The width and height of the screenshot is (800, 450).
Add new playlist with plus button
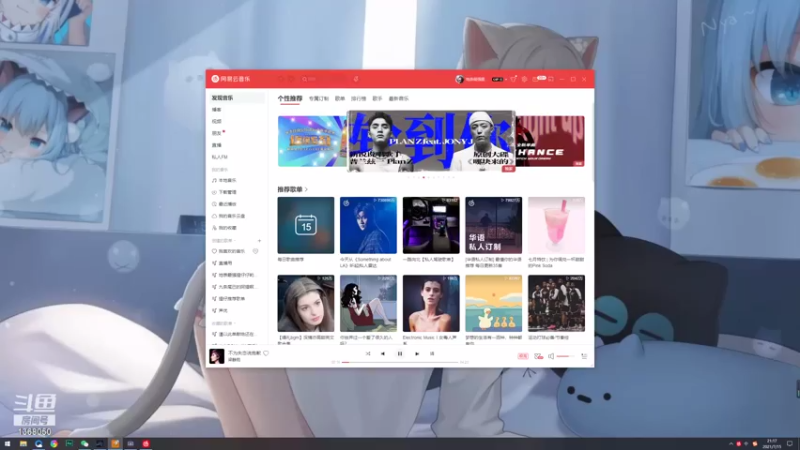click(x=259, y=240)
